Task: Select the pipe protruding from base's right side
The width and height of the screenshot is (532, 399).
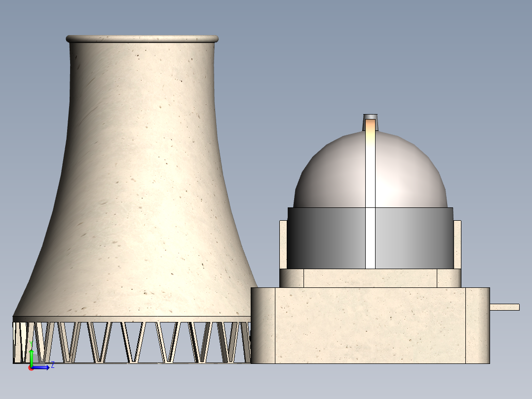Action: pyautogui.click(x=504, y=307)
